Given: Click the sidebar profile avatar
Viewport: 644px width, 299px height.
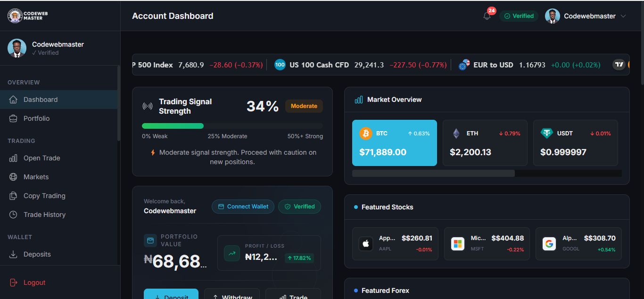Looking at the screenshot, I should click(x=17, y=48).
